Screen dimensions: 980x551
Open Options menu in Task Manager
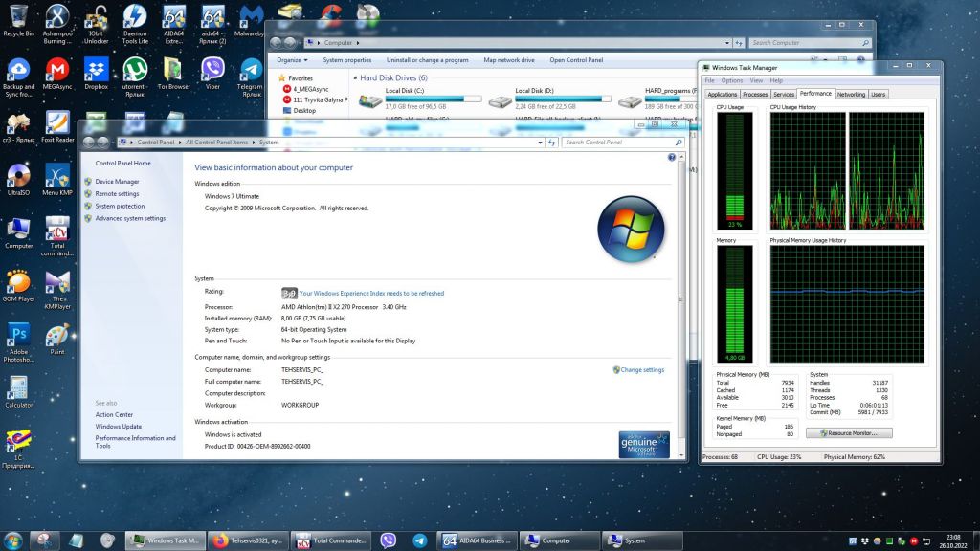pyautogui.click(x=731, y=80)
